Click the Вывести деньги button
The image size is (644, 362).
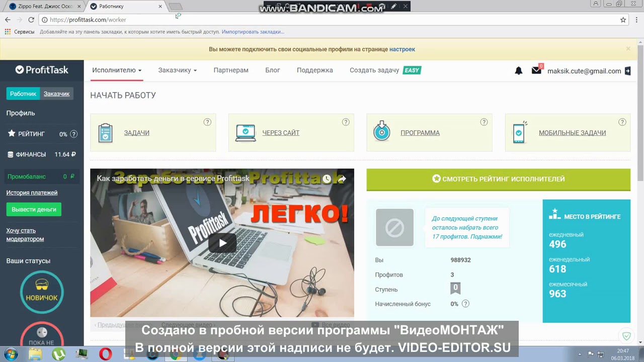coord(34,209)
